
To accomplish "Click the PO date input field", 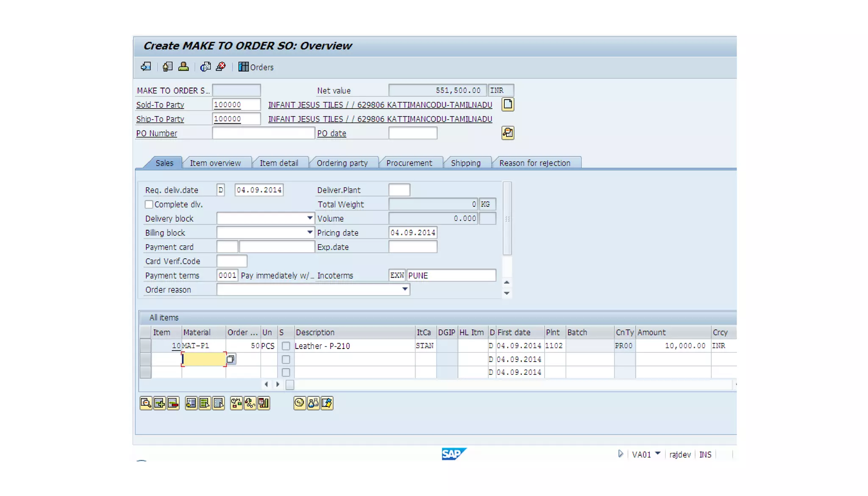I will [413, 133].
